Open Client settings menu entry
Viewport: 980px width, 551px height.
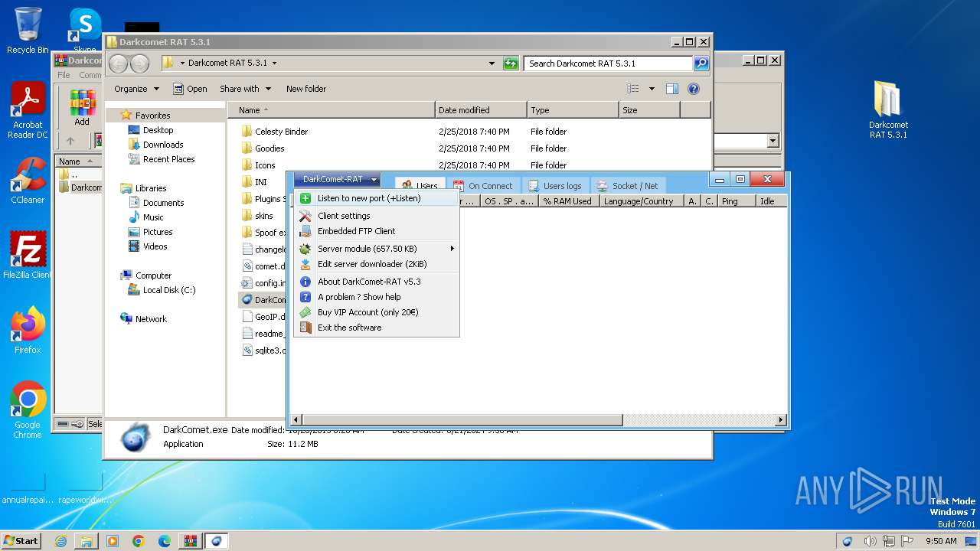376,216
